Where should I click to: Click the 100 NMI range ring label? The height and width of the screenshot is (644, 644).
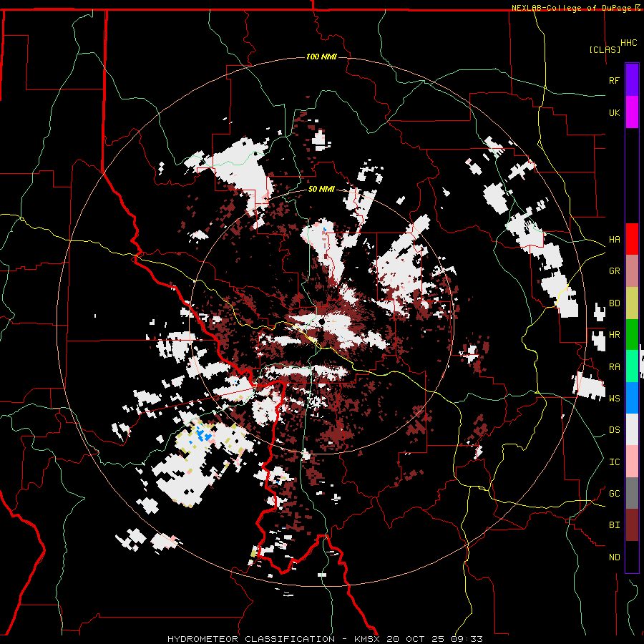(x=321, y=57)
